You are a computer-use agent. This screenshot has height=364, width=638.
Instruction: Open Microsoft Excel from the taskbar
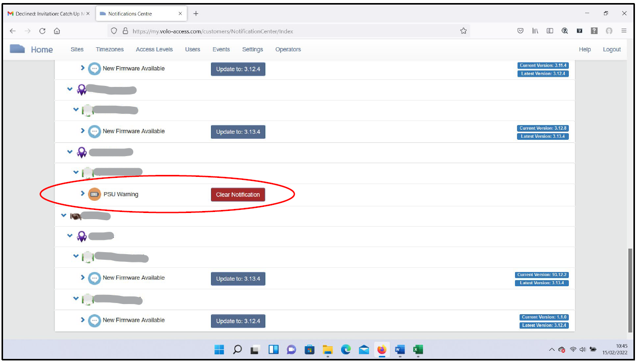418,350
